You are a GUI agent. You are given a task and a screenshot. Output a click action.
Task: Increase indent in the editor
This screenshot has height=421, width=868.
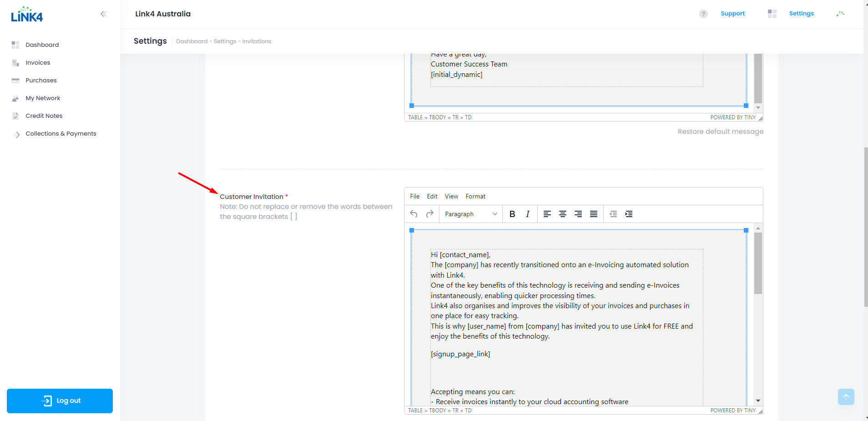coord(629,214)
